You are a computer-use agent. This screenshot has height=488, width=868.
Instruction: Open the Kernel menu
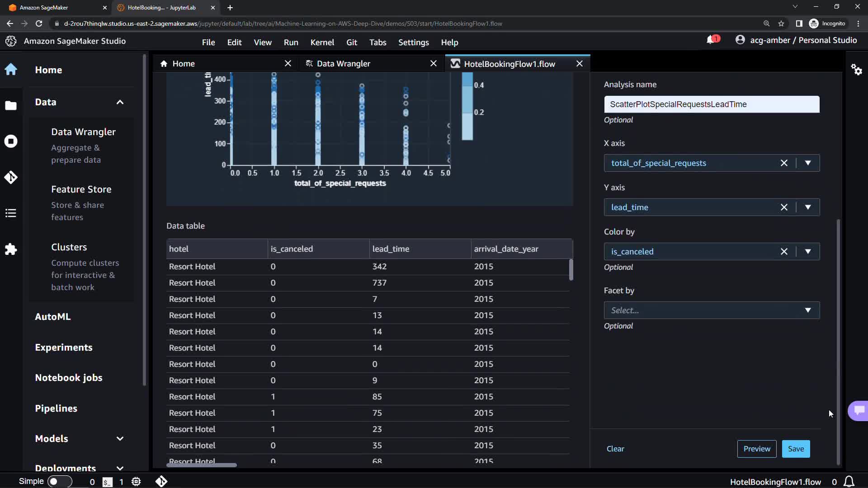[x=322, y=42]
